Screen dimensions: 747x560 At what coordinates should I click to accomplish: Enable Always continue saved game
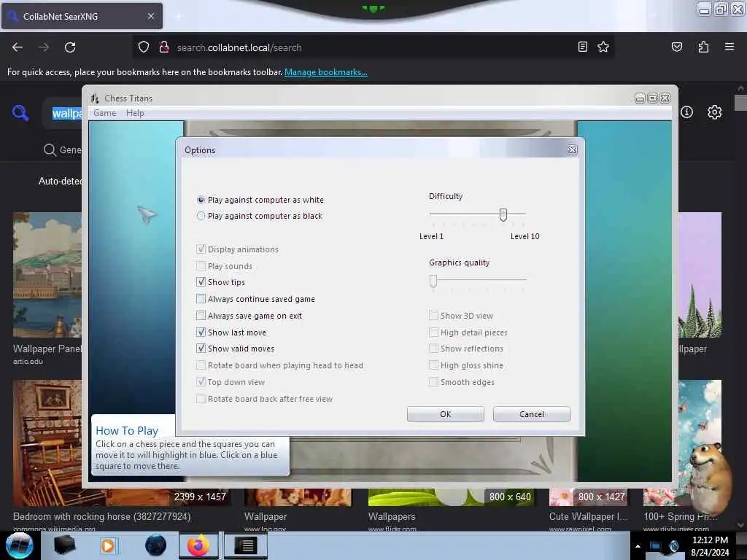click(x=201, y=299)
